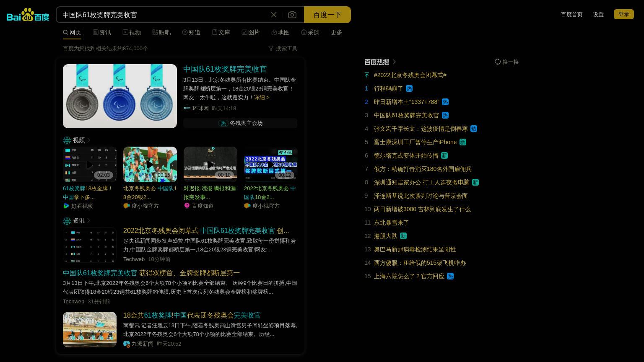The height and width of the screenshot is (362, 644).
Task: Open 18金共61枚奖牌 article title
Action: 192,315
